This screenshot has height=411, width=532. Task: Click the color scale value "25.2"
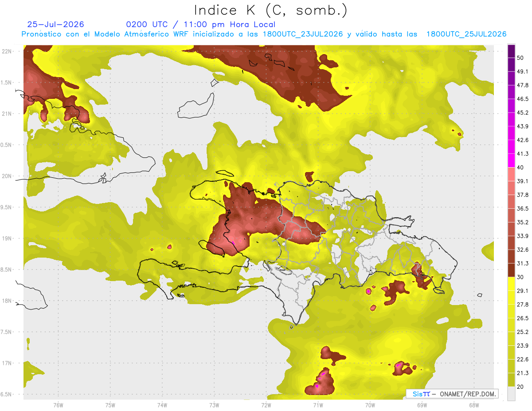point(523,332)
